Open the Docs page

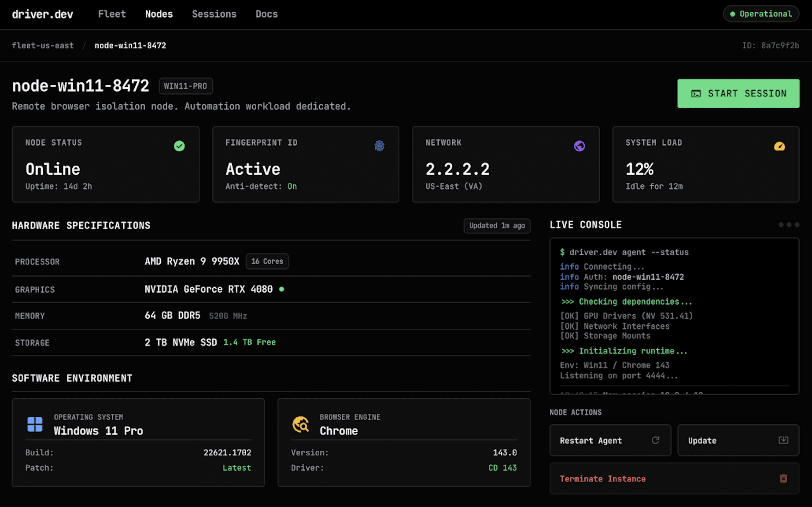(266, 14)
